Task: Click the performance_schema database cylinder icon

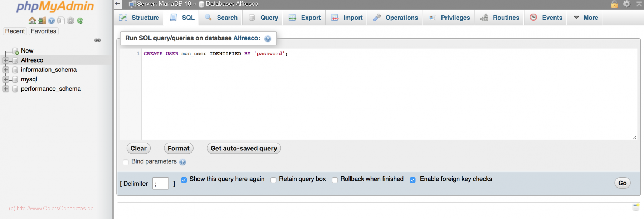Action: 15,89
